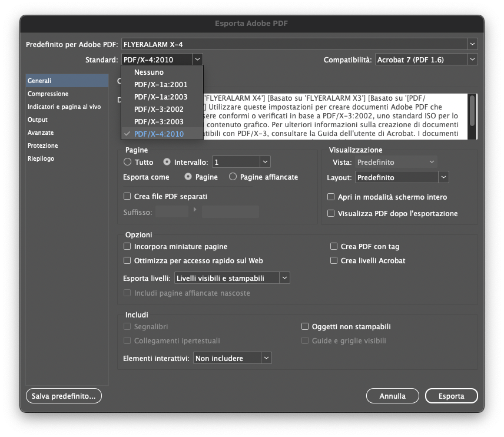
Task: Open the Riepilogo section
Action: pyautogui.click(x=41, y=158)
